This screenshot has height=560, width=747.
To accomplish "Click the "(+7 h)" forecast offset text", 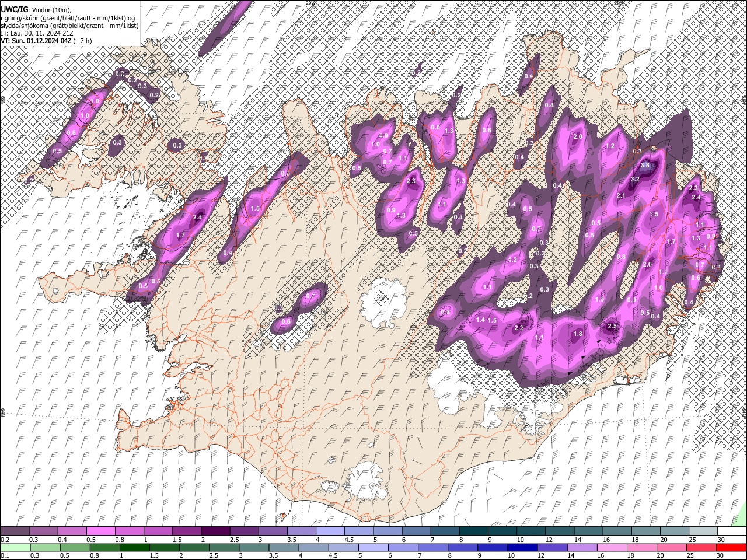I will [83, 41].
